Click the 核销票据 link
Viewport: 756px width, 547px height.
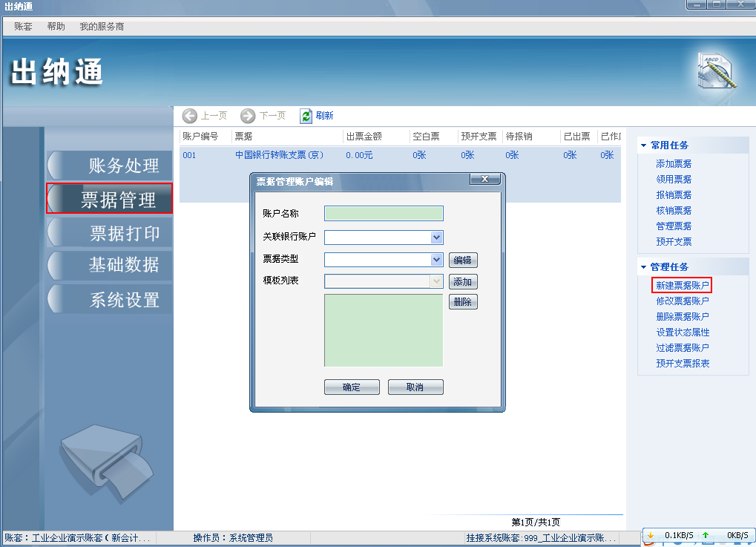pos(674,210)
